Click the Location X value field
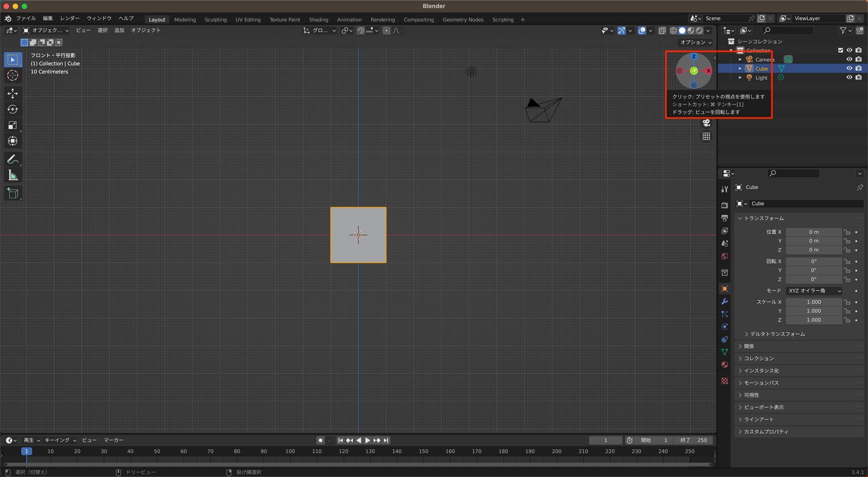This screenshot has height=477, width=868. tap(814, 232)
